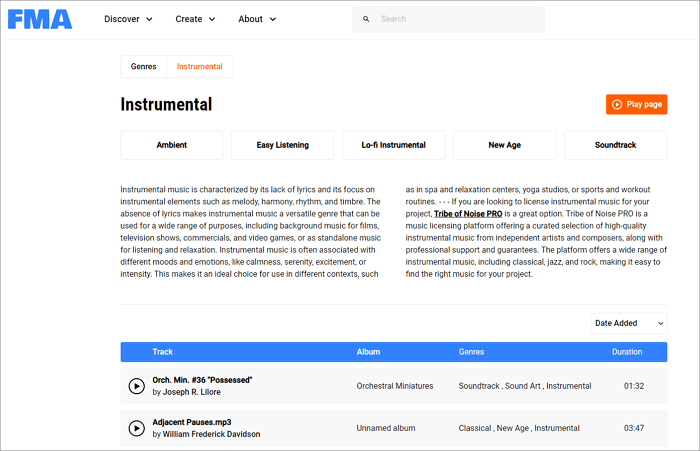
Task: Click the search magnifier icon
Action: click(x=366, y=19)
